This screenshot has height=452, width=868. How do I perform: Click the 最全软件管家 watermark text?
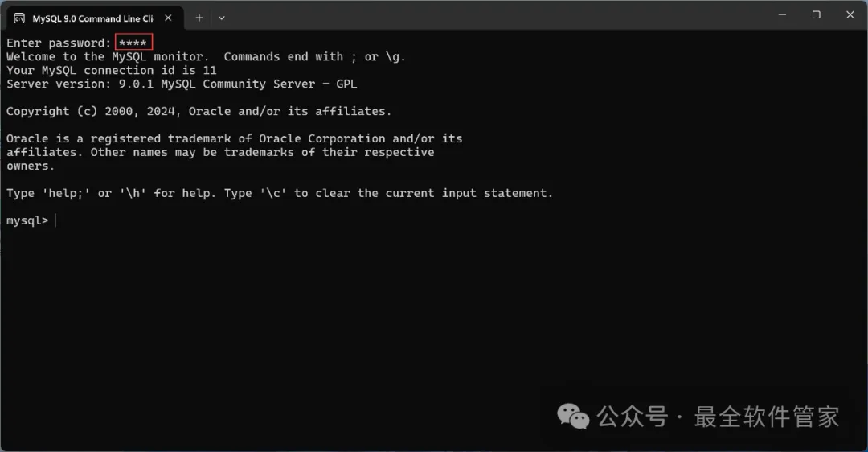(767, 417)
